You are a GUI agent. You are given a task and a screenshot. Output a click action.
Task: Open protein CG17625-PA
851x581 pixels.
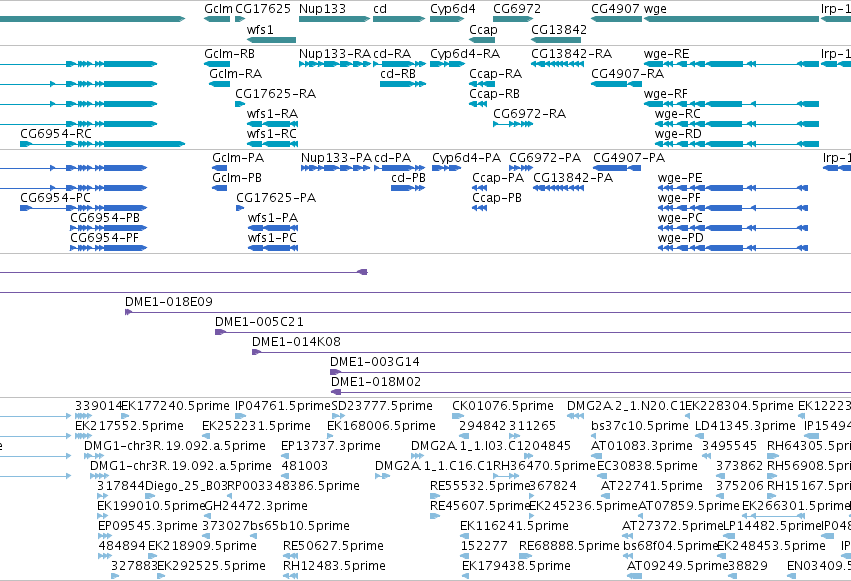pyautogui.click(x=276, y=197)
